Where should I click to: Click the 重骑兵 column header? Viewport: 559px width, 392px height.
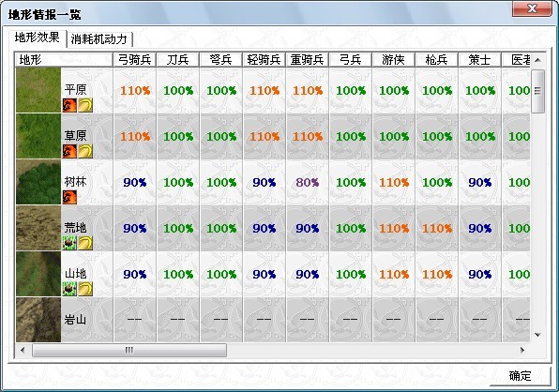[307, 59]
